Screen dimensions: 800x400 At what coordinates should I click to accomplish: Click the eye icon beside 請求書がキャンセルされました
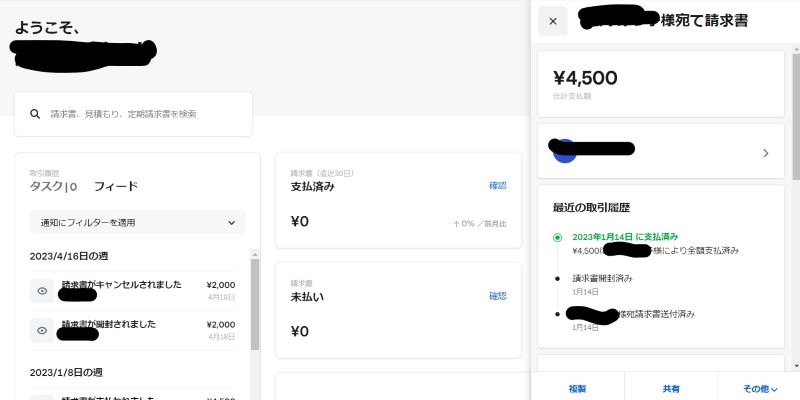point(42,291)
